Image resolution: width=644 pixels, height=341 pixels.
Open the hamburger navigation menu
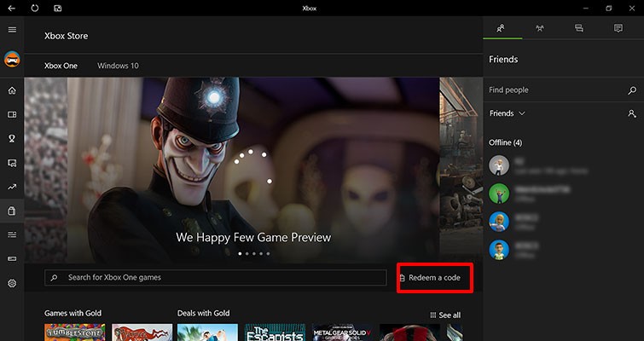pyautogui.click(x=12, y=30)
